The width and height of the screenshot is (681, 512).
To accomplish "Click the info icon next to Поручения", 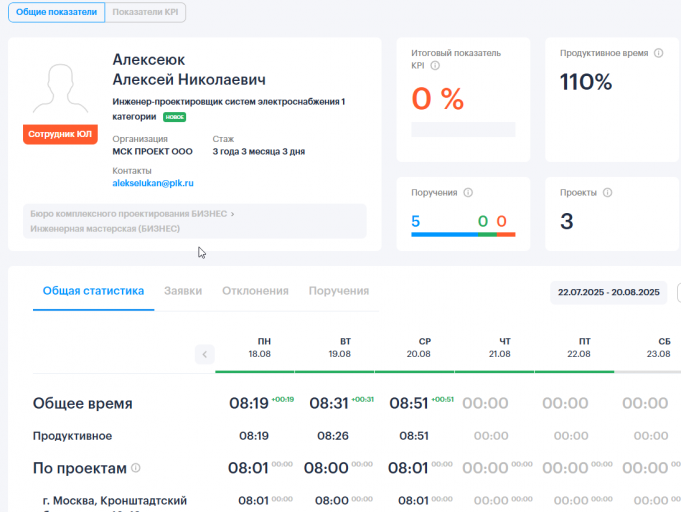I will click(468, 192).
